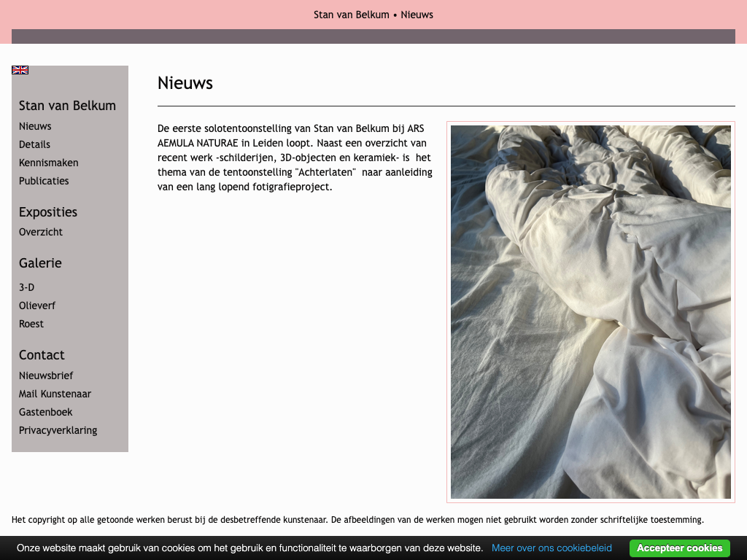The image size is (747, 560).
Task: Open Publicaties in the sidebar
Action: click(x=44, y=181)
